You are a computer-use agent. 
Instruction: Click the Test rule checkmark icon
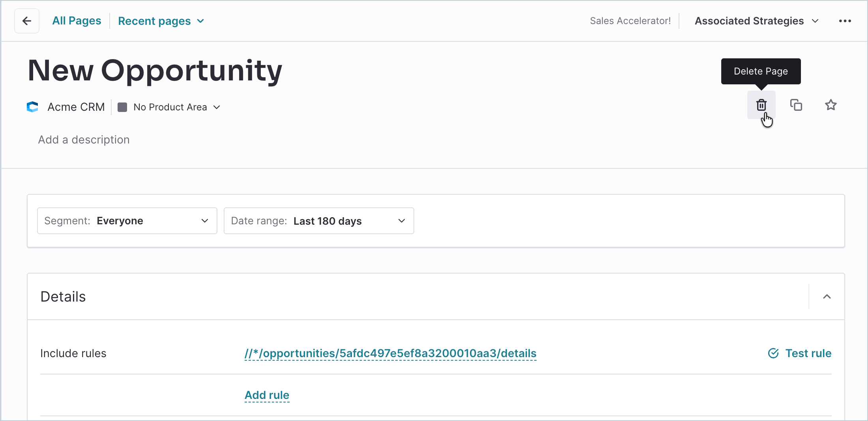[773, 353]
